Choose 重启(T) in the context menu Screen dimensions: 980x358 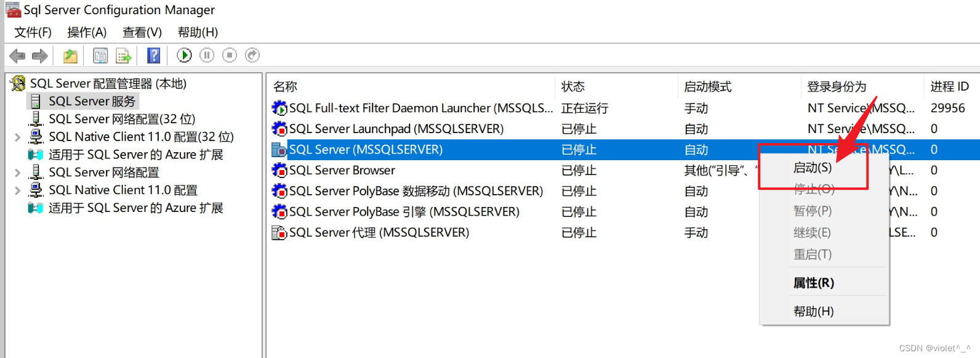(813, 254)
